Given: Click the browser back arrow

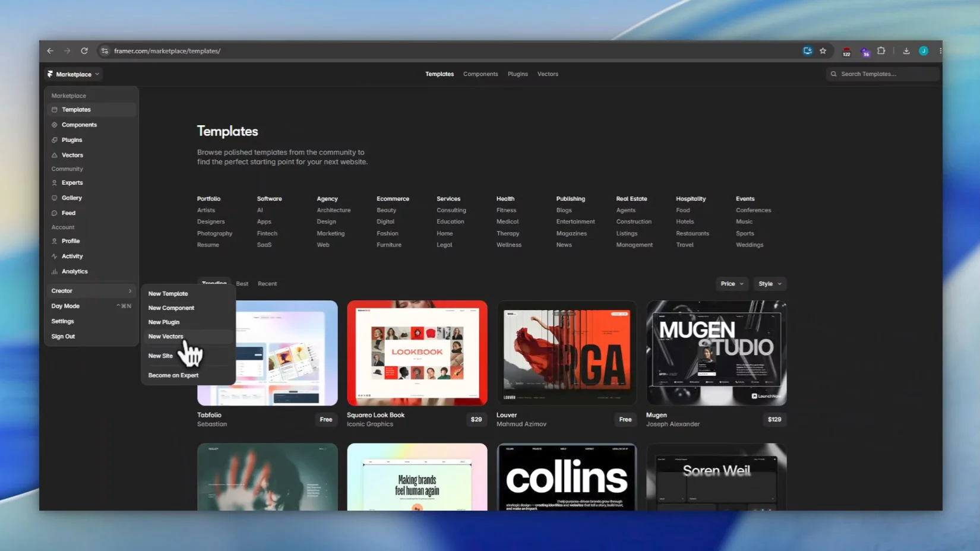Looking at the screenshot, I should tap(50, 51).
